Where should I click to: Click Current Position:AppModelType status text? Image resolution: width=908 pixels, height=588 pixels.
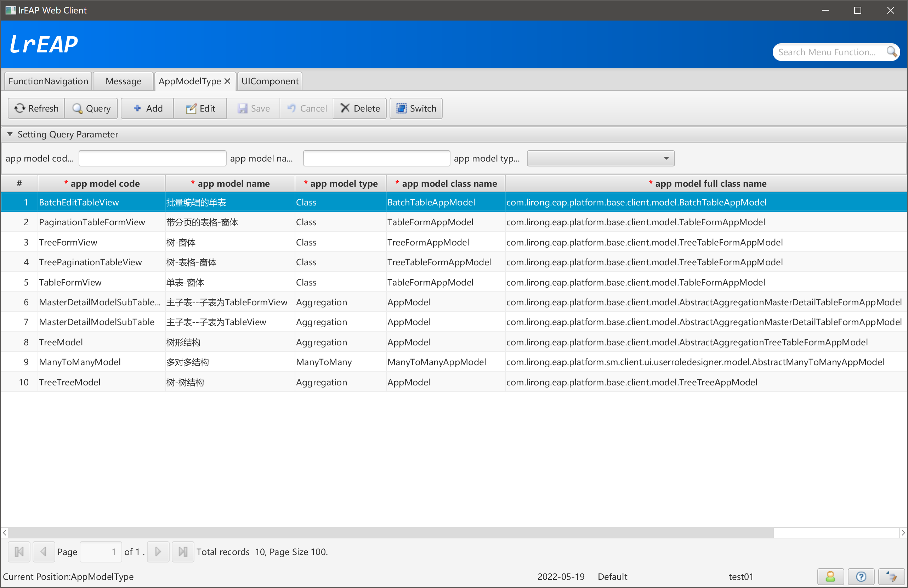pos(68,577)
